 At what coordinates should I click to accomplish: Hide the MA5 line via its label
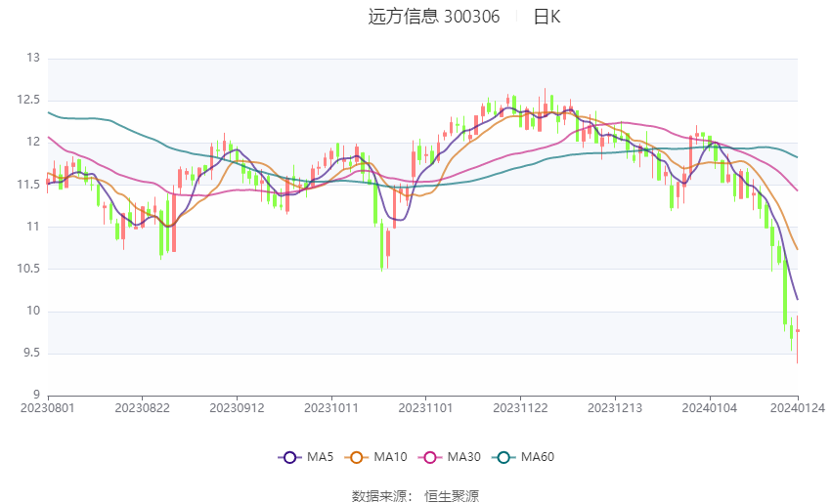tap(320, 457)
